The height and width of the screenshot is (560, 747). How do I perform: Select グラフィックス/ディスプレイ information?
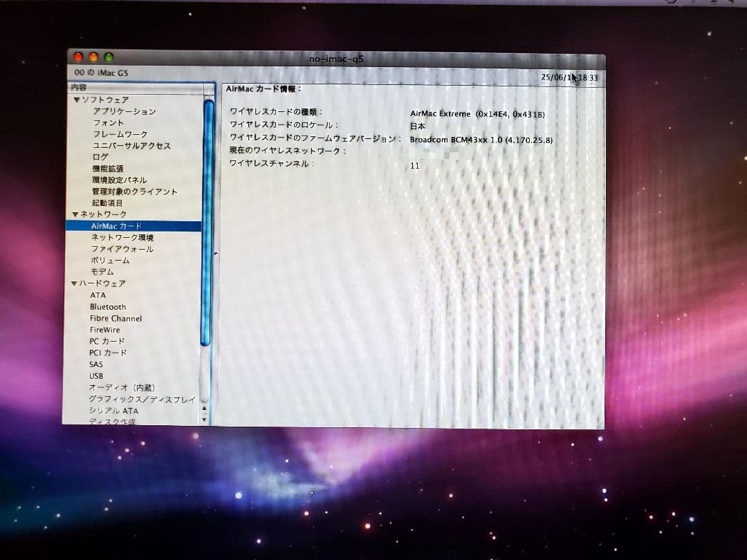point(142,400)
